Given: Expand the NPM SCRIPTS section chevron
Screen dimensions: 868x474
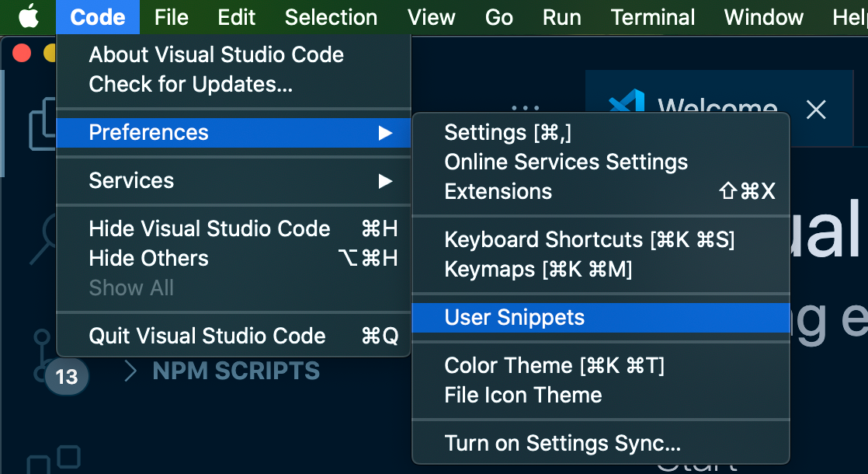Looking at the screenshot, I should click(130, 371).
